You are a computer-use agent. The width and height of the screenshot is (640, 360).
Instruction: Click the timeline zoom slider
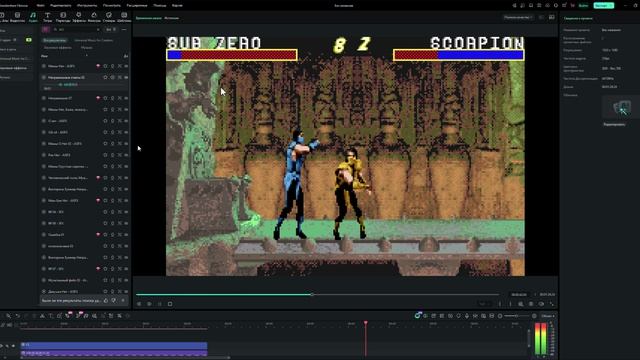516,316
